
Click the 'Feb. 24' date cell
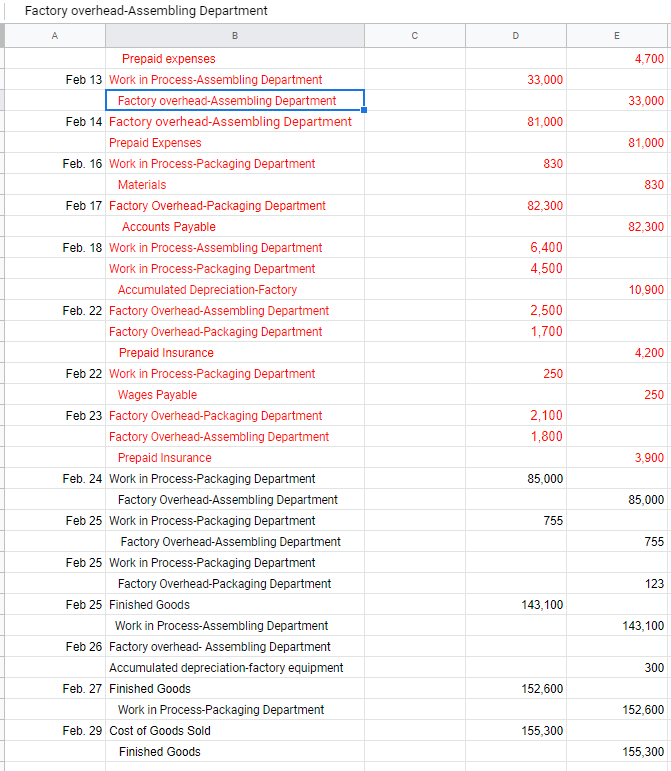[55, 478]
